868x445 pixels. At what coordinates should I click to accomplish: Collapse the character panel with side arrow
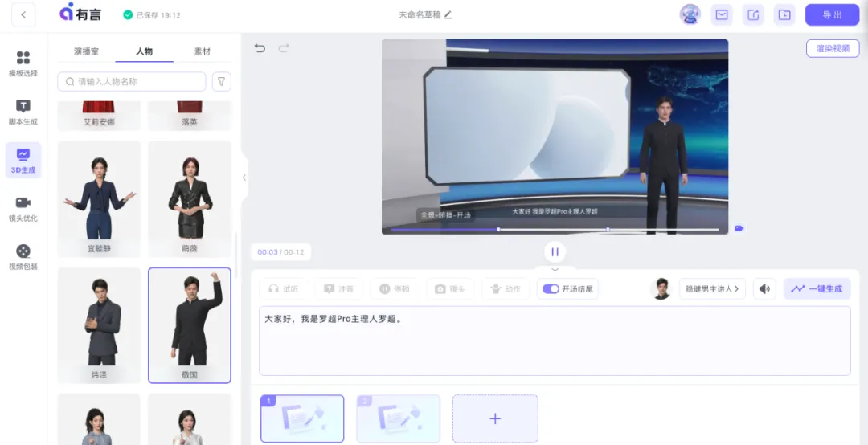pyautogui.click(x=244, y=178)
